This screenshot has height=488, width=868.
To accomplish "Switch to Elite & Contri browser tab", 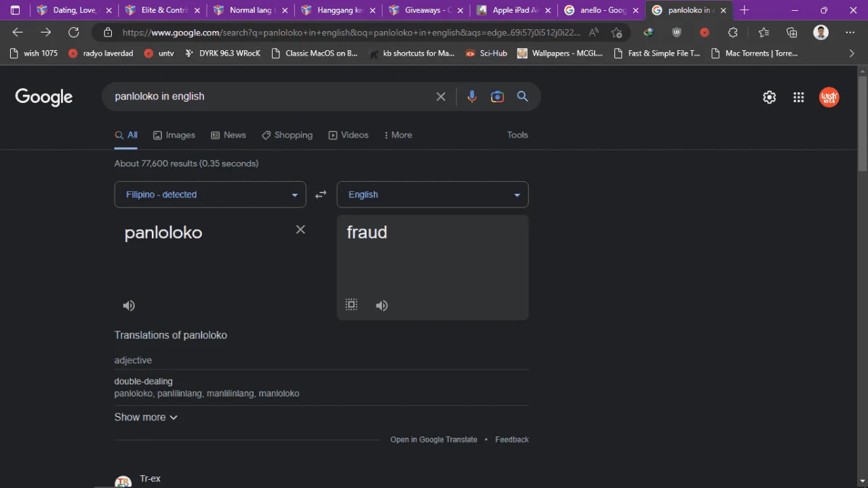I will click(161, 10).
